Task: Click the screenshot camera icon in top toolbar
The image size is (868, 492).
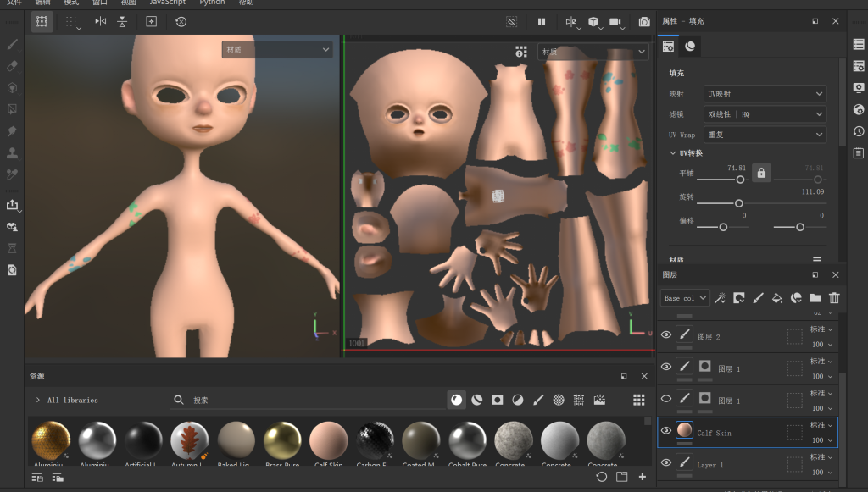Action: click(644, 21)
